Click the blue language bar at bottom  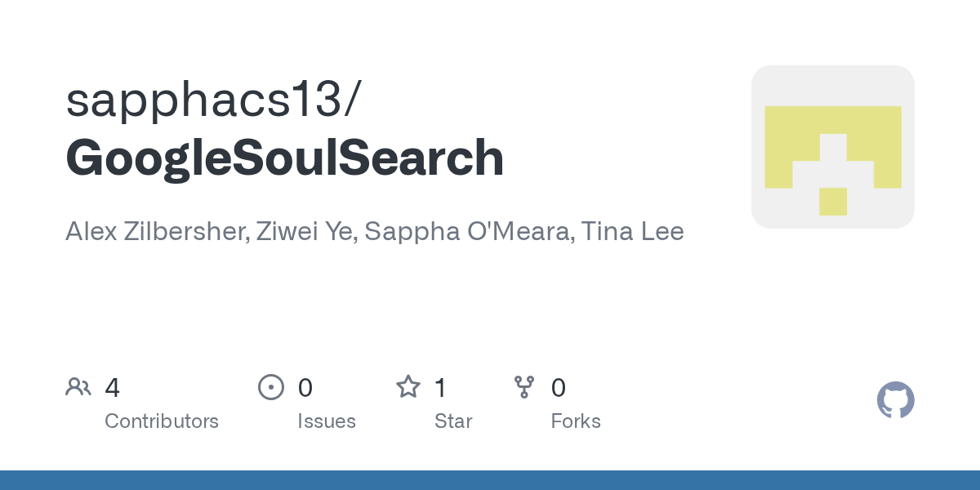click(490, 480)
